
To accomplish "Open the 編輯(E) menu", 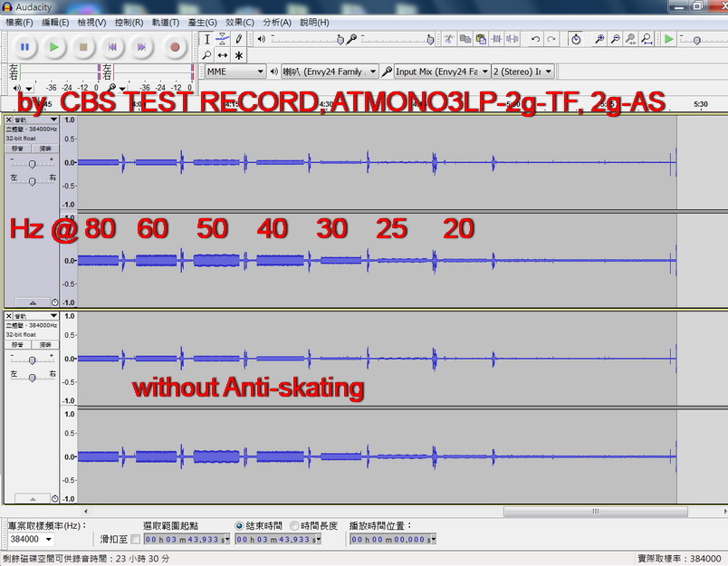I will [x=55, y=23].
